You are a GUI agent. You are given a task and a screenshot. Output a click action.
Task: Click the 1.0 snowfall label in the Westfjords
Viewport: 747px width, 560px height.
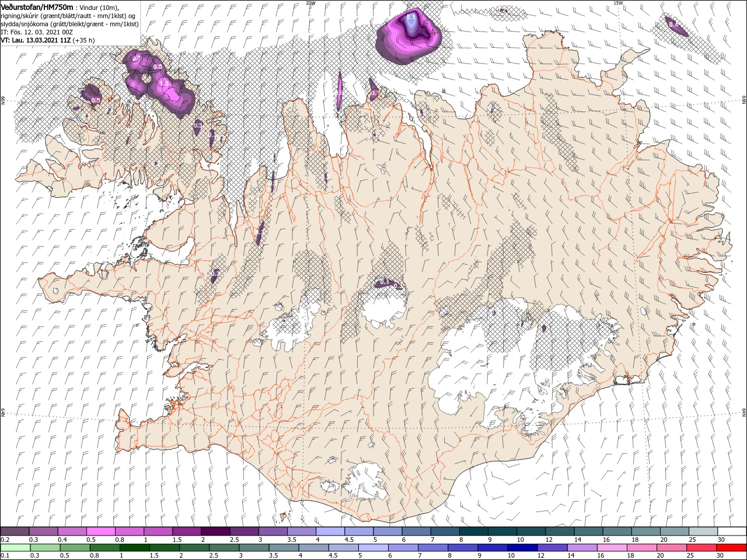pyautogui.click(x=164, y=83)
